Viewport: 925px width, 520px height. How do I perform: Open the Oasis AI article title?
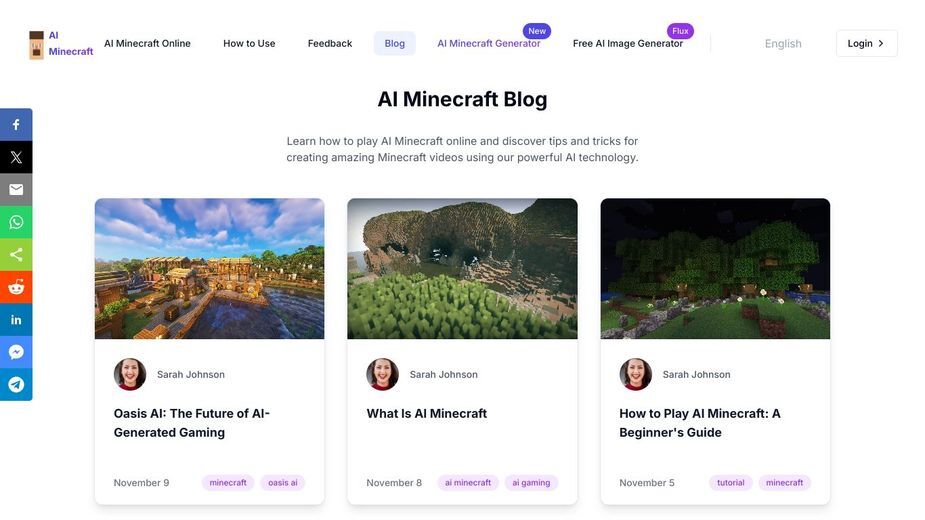(192, 423)
